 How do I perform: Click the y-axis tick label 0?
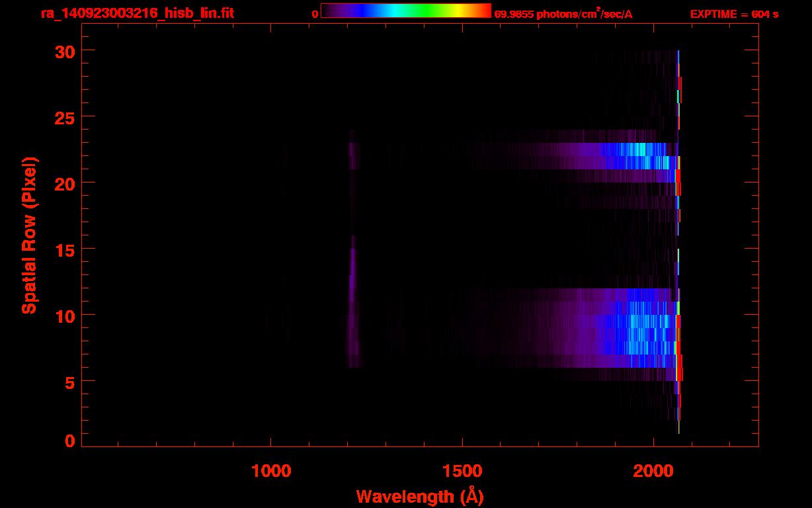click(x=70, y=441)
